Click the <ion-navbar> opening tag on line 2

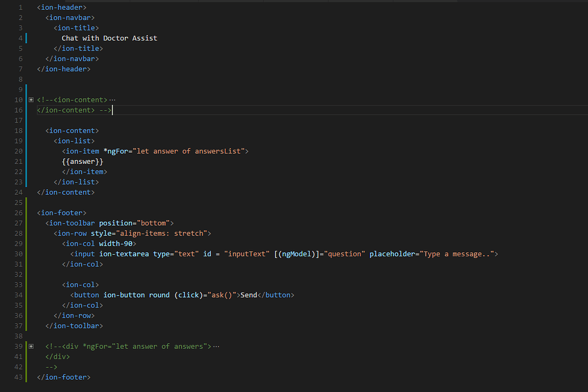click(70, 18)
